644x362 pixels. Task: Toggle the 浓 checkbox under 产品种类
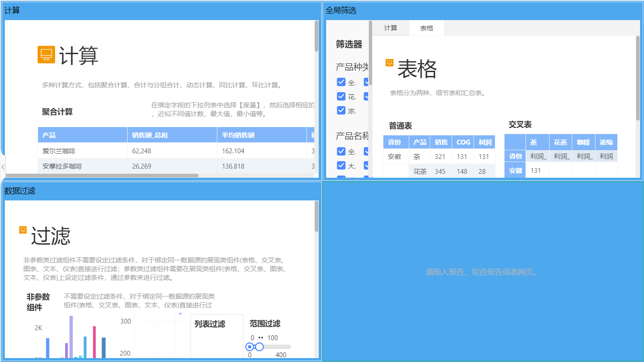pyautogui.click(x=341, y=110)
